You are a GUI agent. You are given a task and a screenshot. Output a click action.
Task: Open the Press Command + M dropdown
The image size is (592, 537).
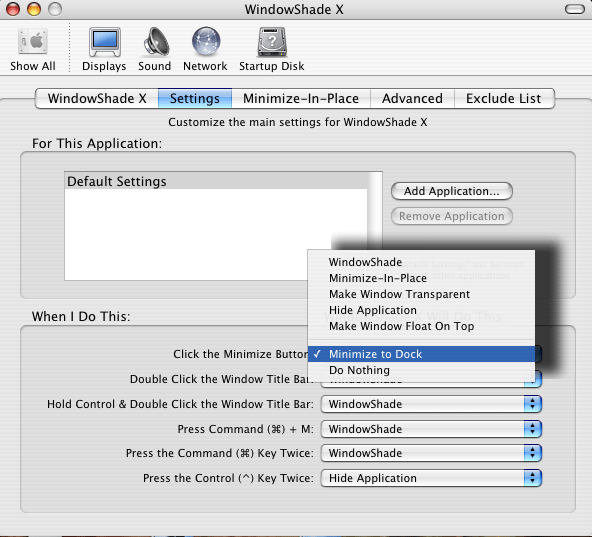tap(431, 429)
